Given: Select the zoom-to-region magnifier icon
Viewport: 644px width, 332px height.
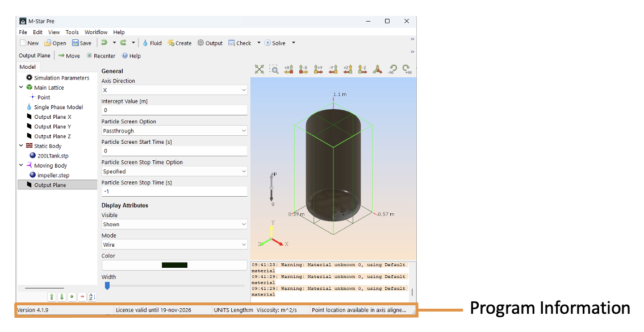Looking at the screenshot, I should (x=274, y=69).
